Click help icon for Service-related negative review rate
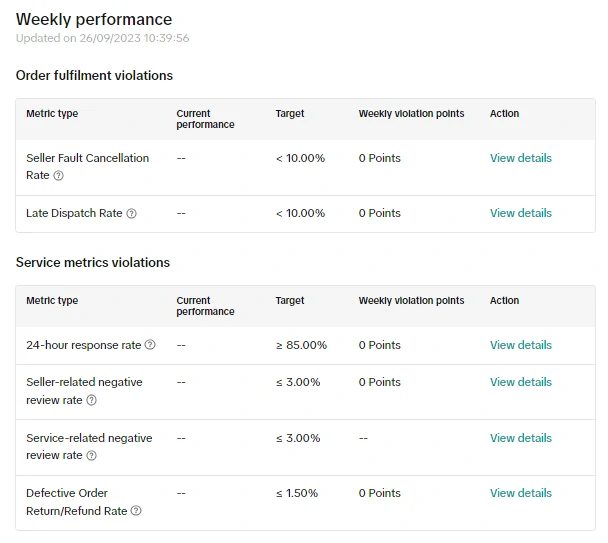This screenshot has height=543, width=608. [x=91, y=456]
